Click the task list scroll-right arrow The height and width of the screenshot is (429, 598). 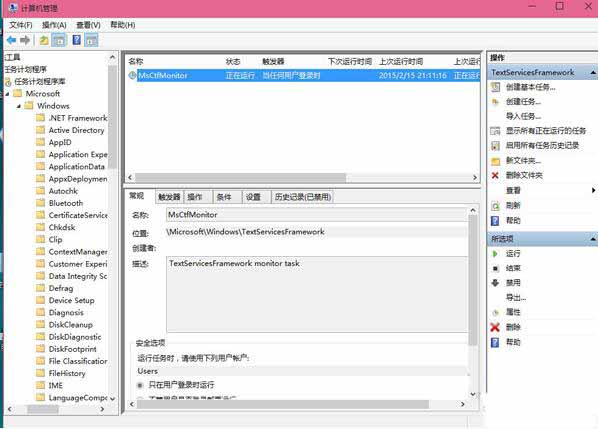pos(475,177)
